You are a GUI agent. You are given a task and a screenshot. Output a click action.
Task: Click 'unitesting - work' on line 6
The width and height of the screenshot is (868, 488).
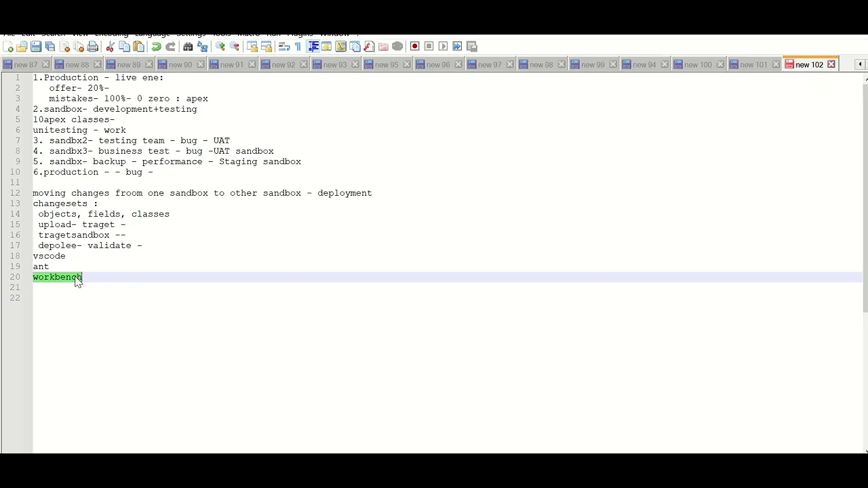79,130
